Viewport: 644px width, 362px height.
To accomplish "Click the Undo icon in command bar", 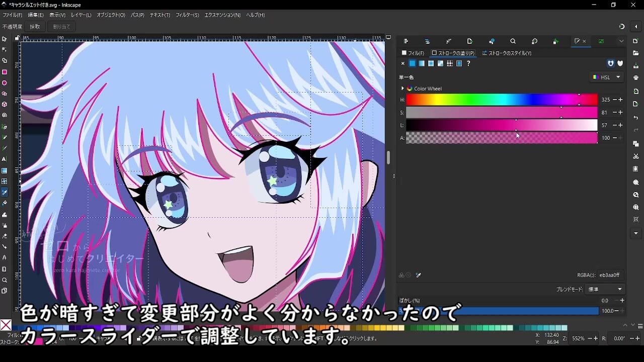I will [x=636, y=118].
